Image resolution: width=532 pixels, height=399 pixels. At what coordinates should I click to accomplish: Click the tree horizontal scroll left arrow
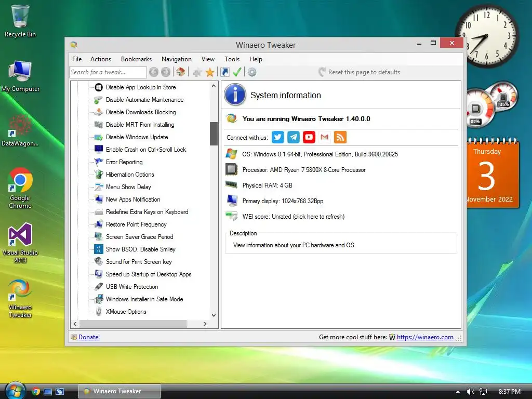[75, 324]
